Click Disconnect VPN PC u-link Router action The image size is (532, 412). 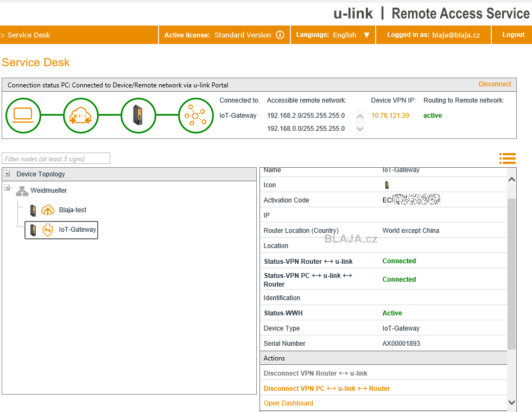[327, 389]
